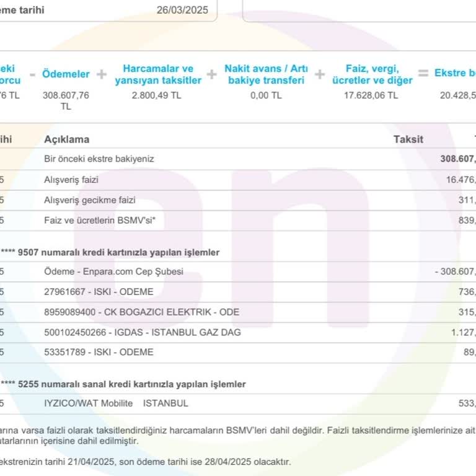The height and width of the screenshot is (476, 476).
Task: Click the 2.800,49 TL amount
Action: 156,95
